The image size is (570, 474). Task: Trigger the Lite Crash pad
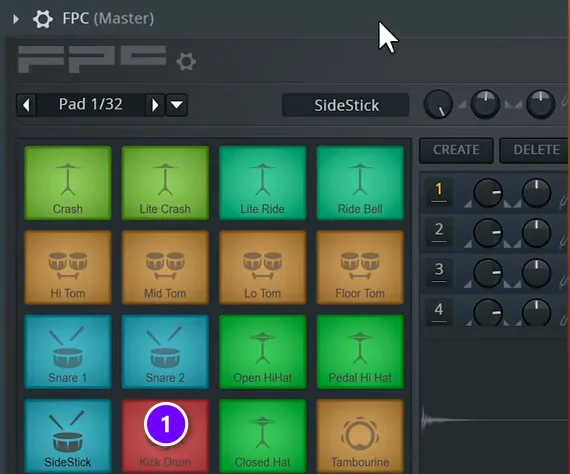[165, 183]
